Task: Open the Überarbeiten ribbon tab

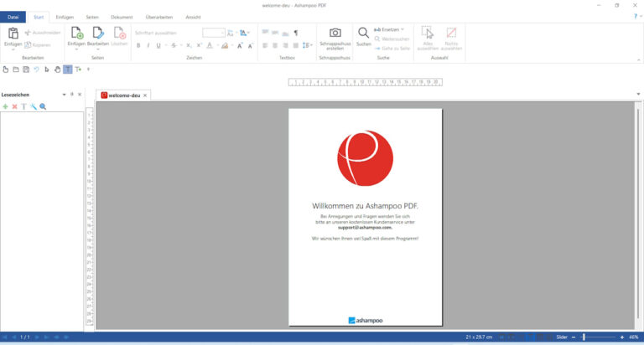Action: [159, 18]
